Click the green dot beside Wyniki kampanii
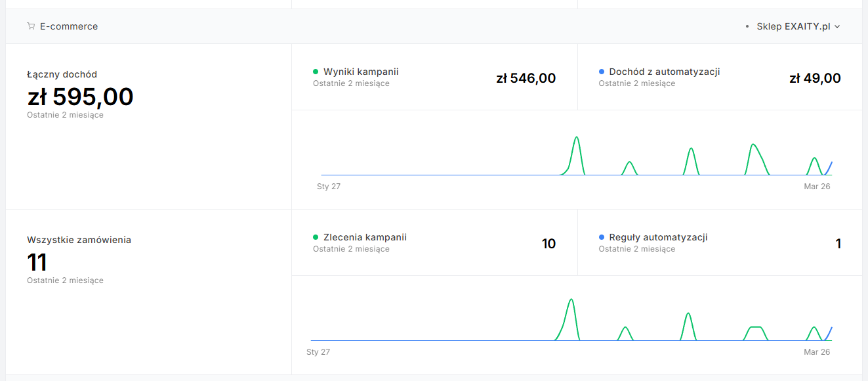Image resolution: width=868 pixels, height=381 pixels. point(316,72)
